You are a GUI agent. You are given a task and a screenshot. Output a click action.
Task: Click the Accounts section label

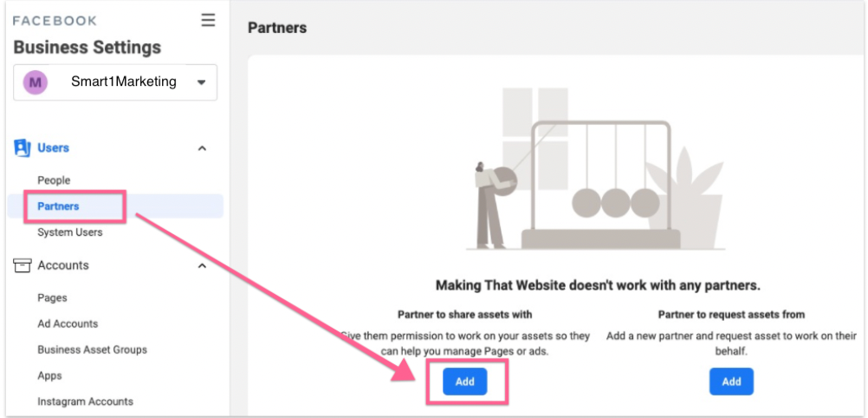coord(63,265)
